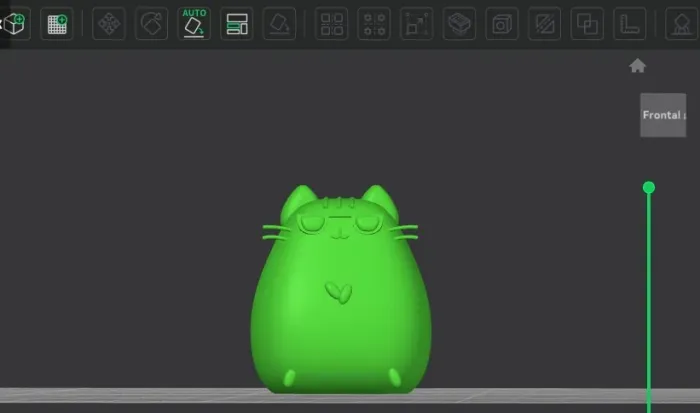Select the Lay on face tool
The image size is (700, 413).
tap(279, 24)
